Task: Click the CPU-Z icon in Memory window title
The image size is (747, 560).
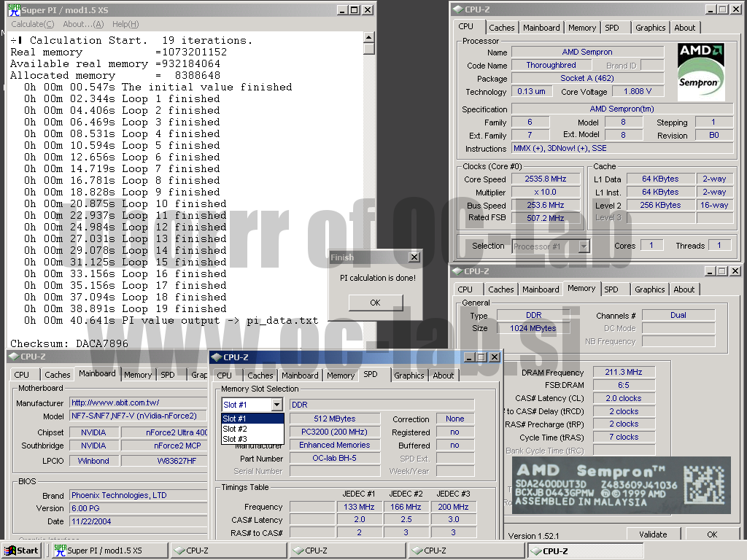Action: click(457, 271)
